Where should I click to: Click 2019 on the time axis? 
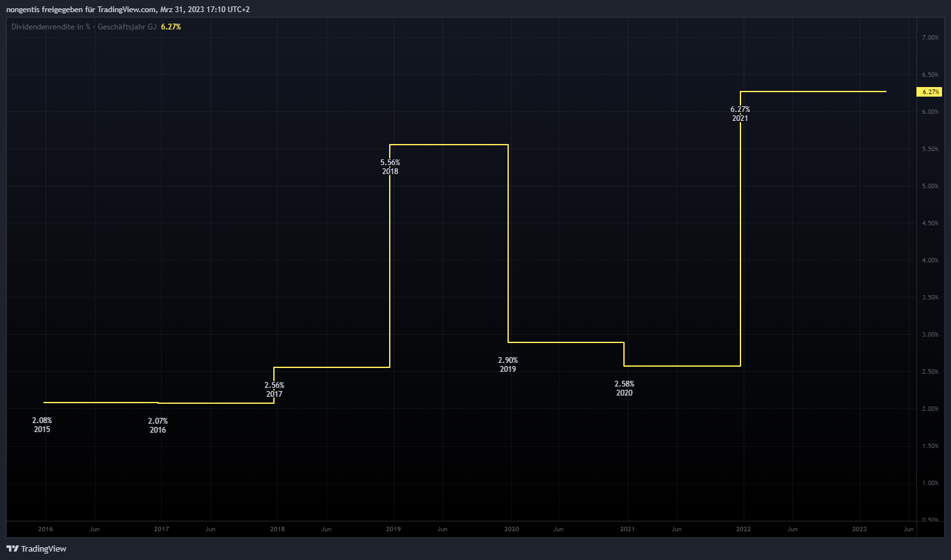[x=394, y=529]
